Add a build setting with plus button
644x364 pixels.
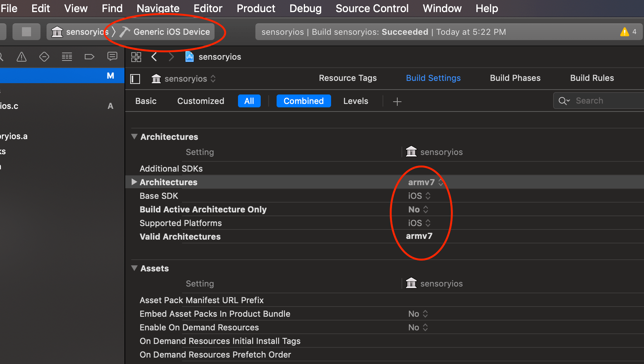coord(397,101)
